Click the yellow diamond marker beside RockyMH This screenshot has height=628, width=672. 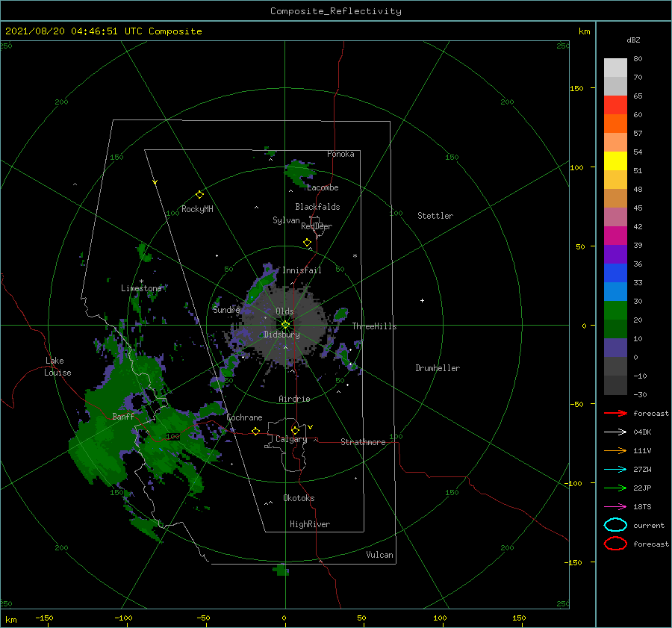tap(199, 195)
